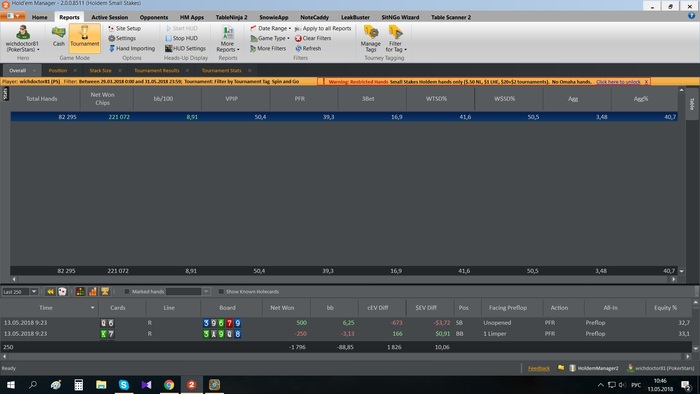
Task: Refresh the report
Action: point(308,48)
